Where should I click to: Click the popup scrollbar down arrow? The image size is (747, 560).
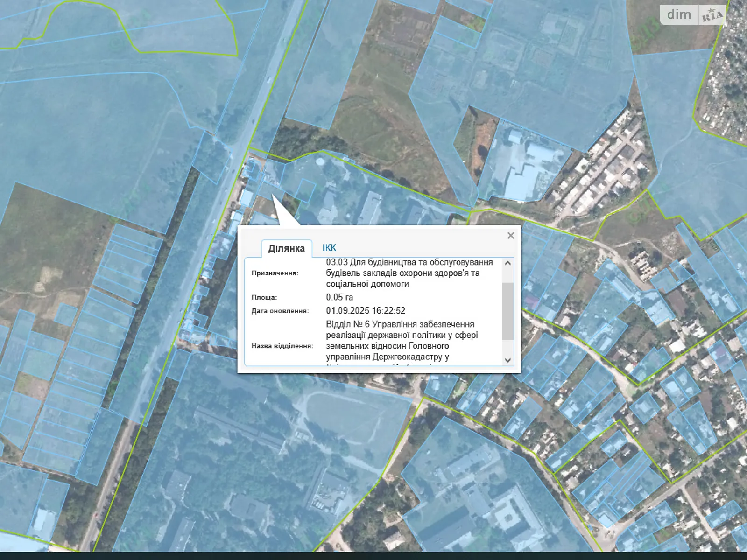point(507,360)
